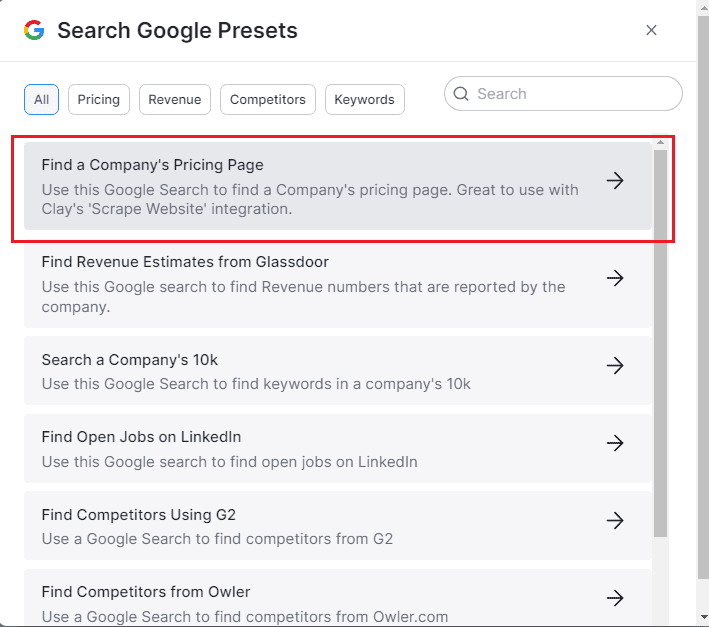
Task: Select 'Find Revenue Estimates from Glassdoor' title
Action: point(185,262)
